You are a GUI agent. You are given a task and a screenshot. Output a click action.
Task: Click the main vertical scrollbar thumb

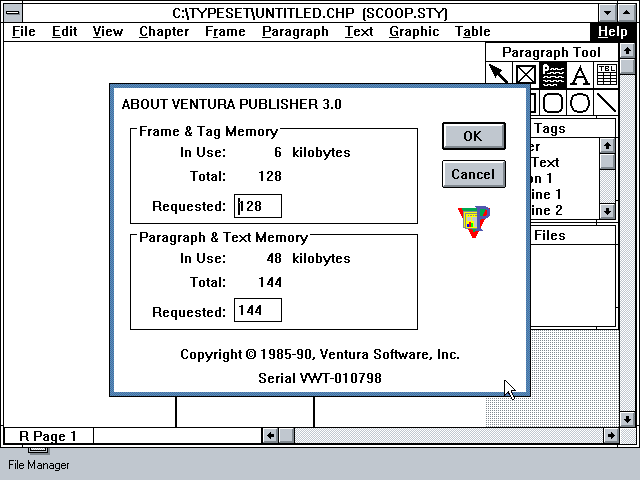(627, 67)
